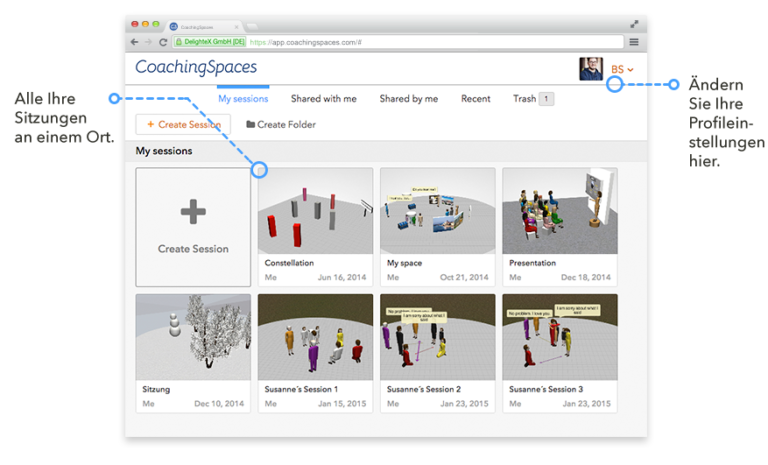Viewport: 768px width, 465px height.
Task: Click the CoachingSpaces logo
Action: pyautogui.click(x=196, y=67)
